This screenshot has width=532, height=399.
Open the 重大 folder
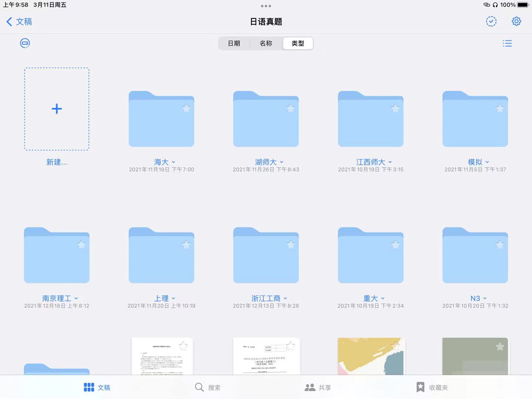[x=371, y=255]
